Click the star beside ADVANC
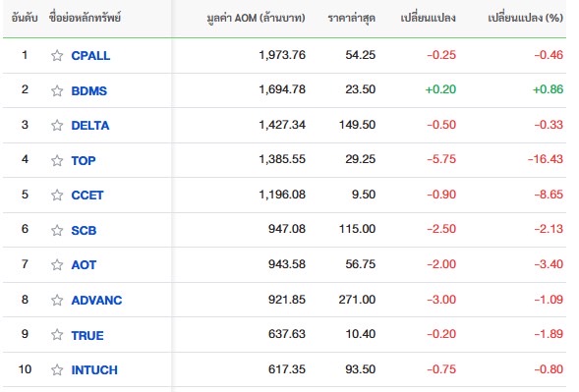The image size is (579, 392). pyautogui.click(x=57, y=300)
